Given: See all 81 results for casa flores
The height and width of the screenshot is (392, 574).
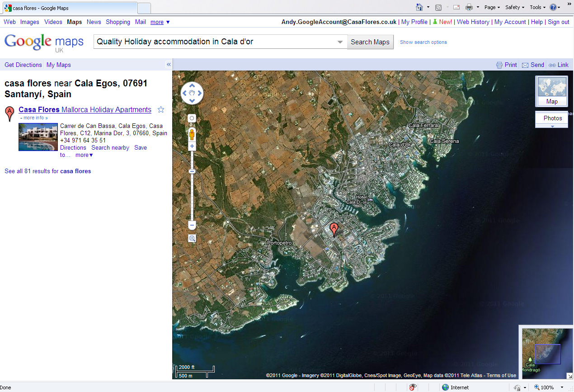Looking at the screenshot, I should point(48,171).
